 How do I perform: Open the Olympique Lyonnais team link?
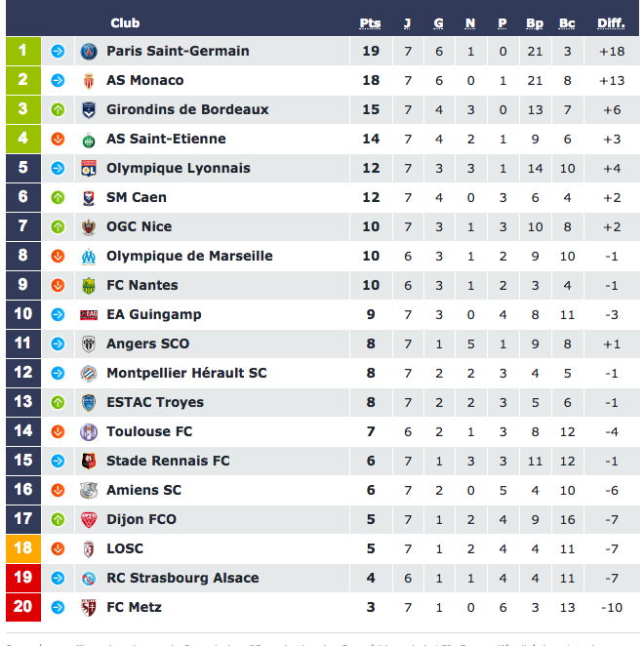(x=178, y=168)
